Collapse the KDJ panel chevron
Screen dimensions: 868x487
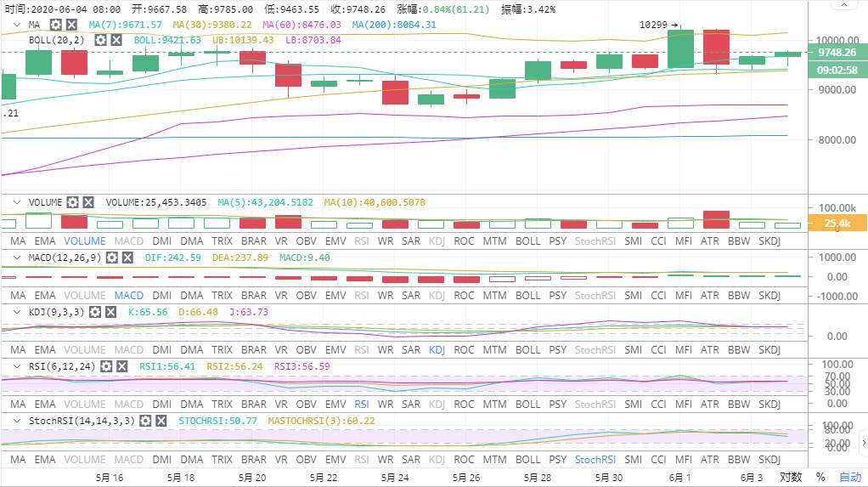pos(17,313)
